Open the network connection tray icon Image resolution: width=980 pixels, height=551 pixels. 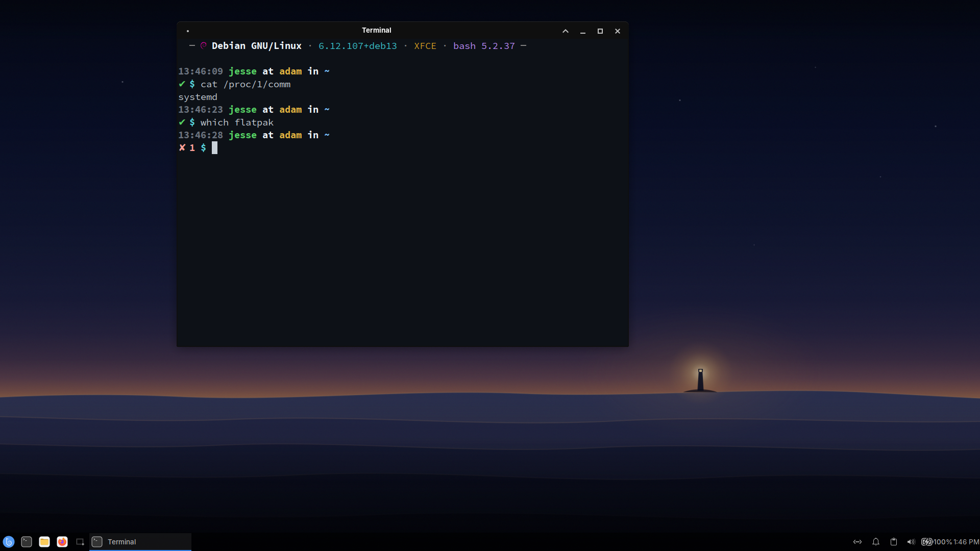857,542
